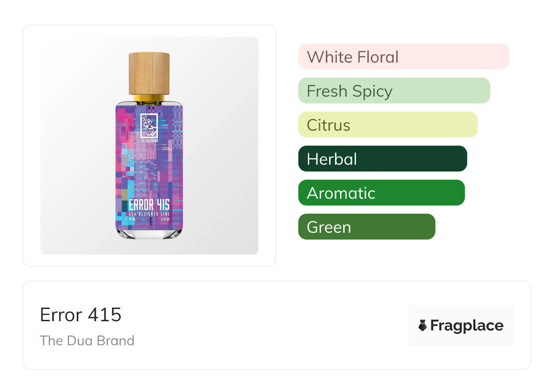Click the 34 ML marking on the bottle

[x=133, y=219]
